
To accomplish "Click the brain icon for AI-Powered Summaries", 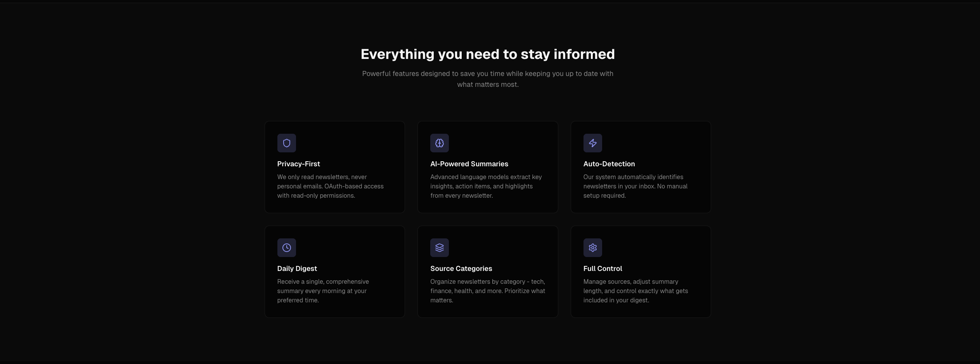I will coord(439,143).
